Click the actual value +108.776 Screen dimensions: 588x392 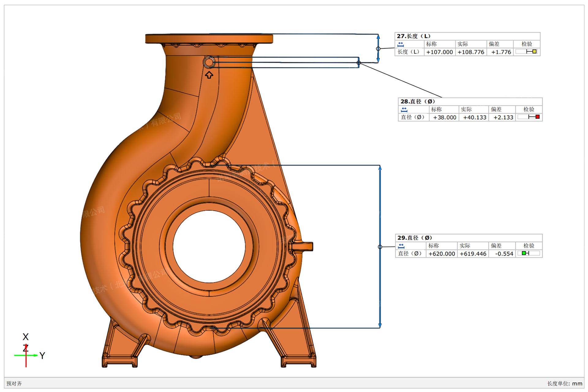click(471, 52)
